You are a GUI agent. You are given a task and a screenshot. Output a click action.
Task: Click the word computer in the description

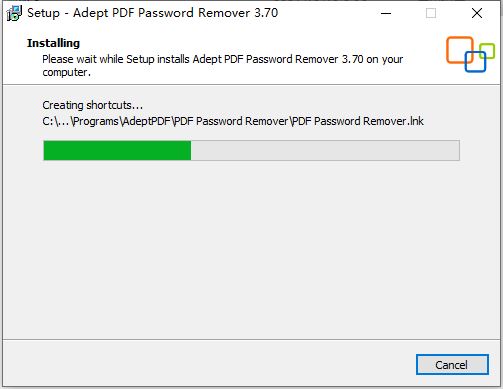click(x=65, y=72)
